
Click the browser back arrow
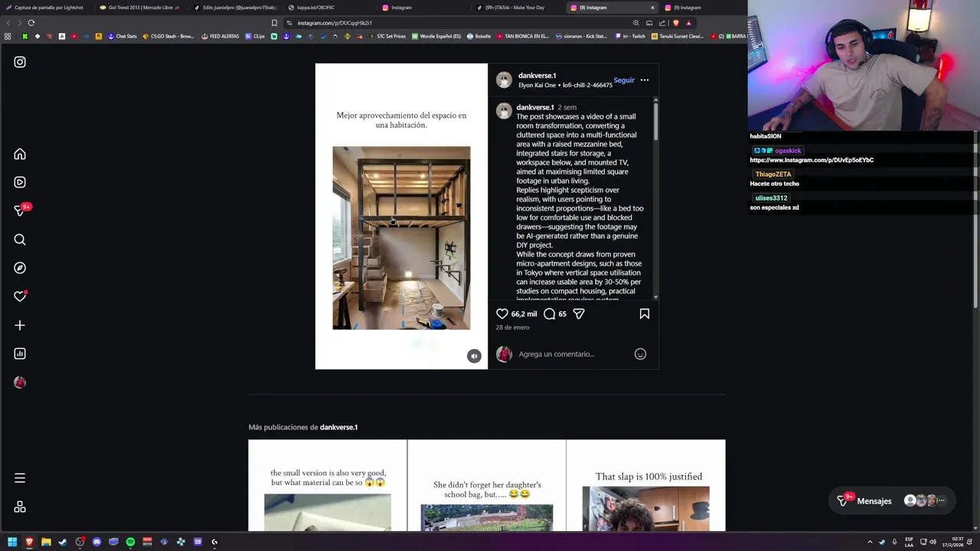pyautogui.click(x=8, y=23)
